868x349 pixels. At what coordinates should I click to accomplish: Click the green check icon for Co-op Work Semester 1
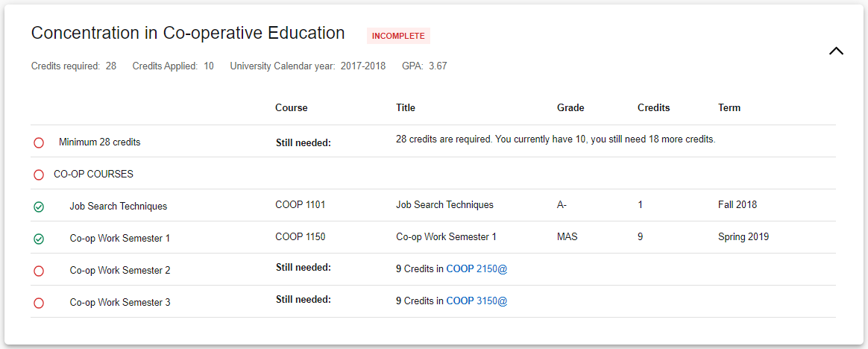[39, 239]
